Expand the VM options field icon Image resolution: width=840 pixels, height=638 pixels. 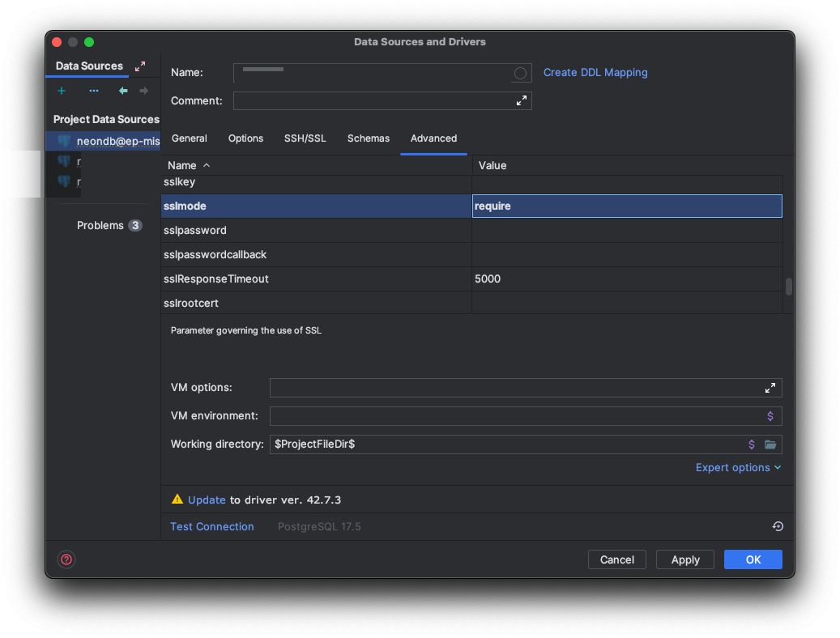(x=770, y=388)
